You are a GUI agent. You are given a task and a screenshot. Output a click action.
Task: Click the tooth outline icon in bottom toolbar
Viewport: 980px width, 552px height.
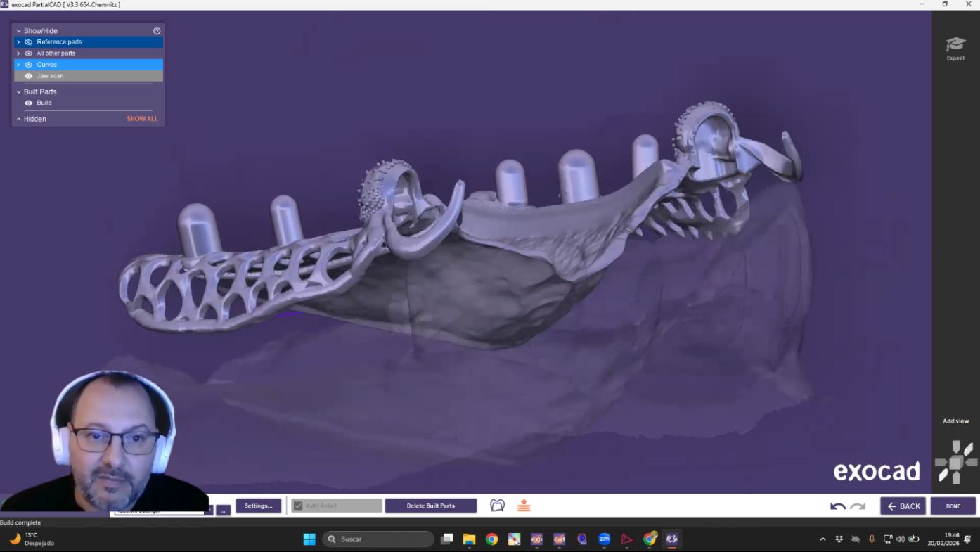coord(497,506)
